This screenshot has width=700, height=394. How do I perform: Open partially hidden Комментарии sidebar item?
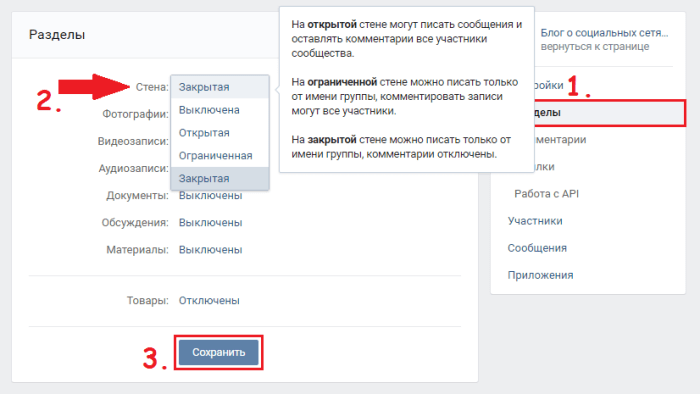click(x=560, y=140)
